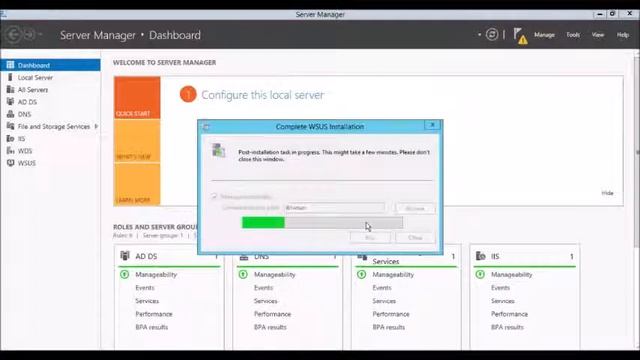
Task: Click the All Servers icon
Action: [10, 89]
